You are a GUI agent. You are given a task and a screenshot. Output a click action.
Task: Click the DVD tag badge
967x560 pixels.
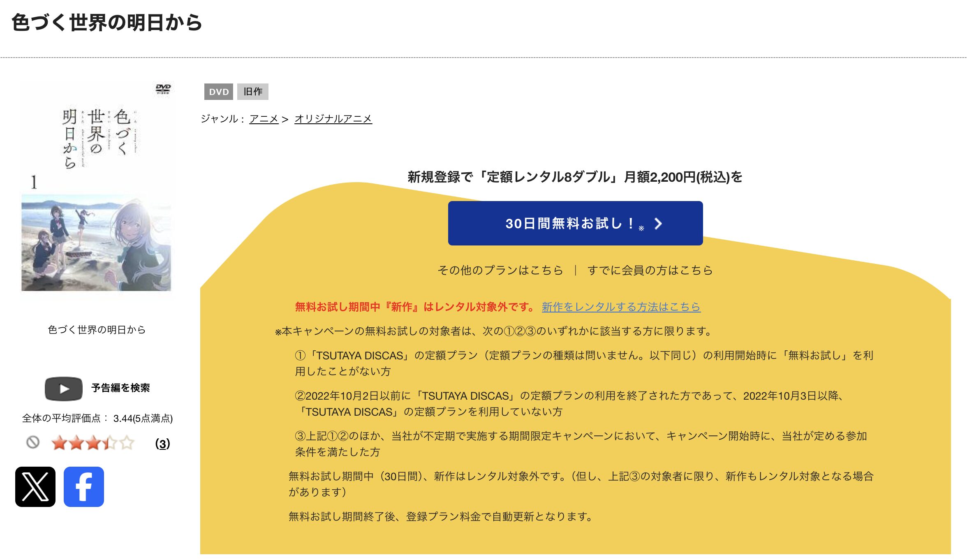pos(219,92)
